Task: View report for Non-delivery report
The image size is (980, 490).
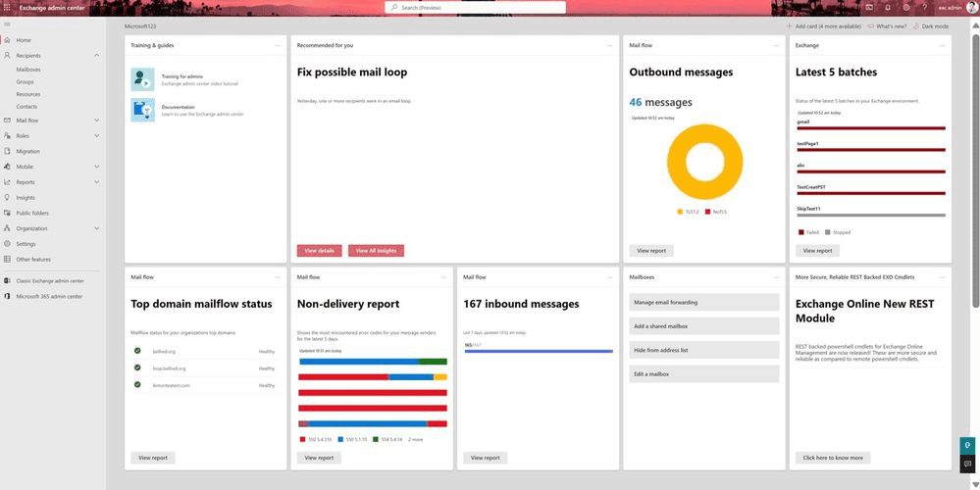Action: (x=319, y=458)
